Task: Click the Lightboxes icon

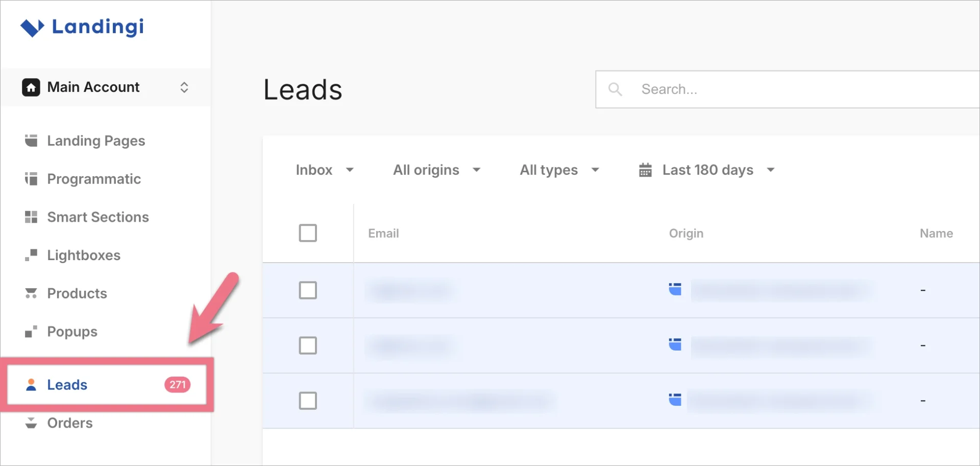Action: (x=31, y=255)
